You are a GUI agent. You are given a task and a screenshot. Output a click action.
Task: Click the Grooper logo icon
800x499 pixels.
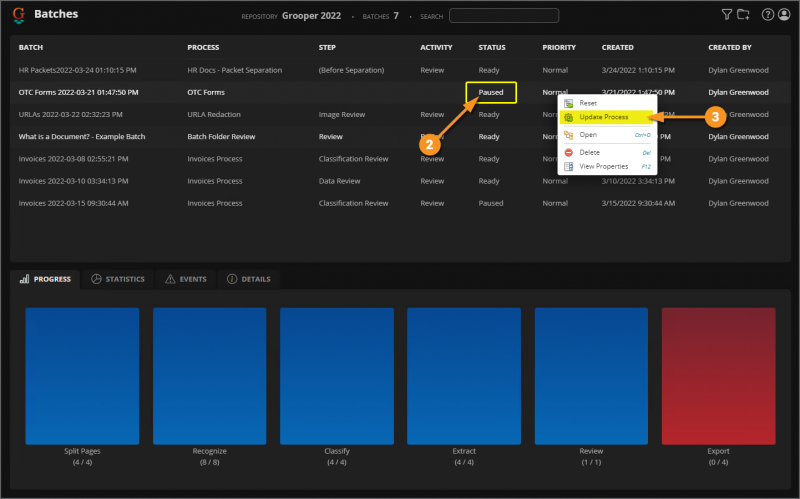[19, 15]
